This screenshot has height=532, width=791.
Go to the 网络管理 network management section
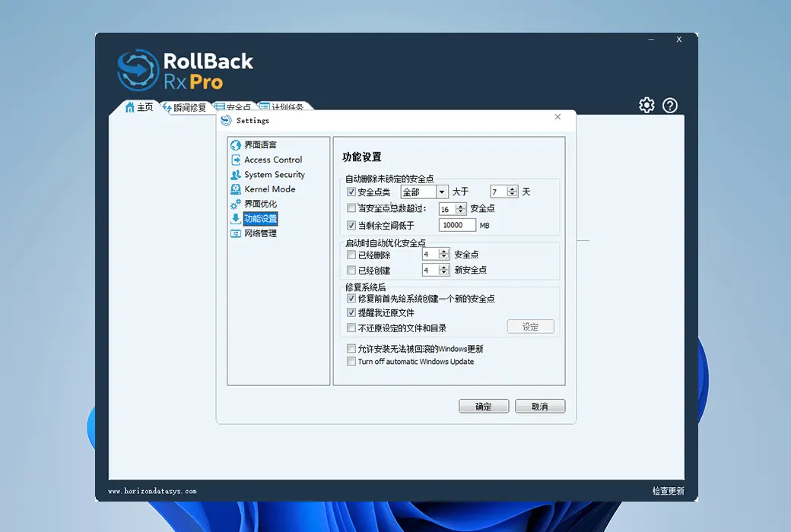tap(257, 233)
